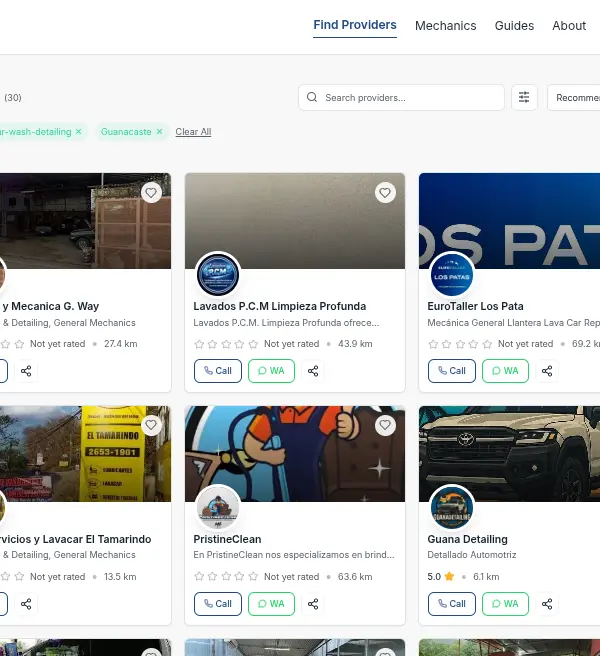Share the Lavados P.C.M card
Screen dimensions: 600x656
(313, 371)
